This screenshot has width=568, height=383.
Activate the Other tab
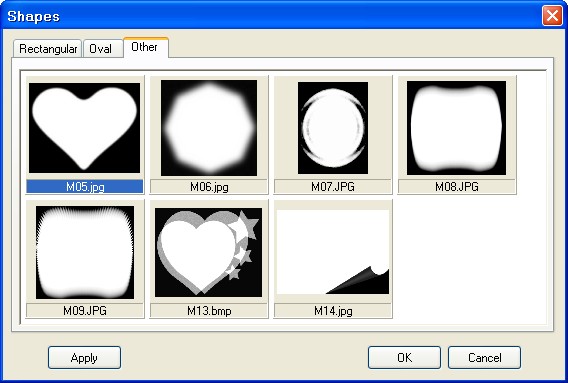(x=146, y=47)
